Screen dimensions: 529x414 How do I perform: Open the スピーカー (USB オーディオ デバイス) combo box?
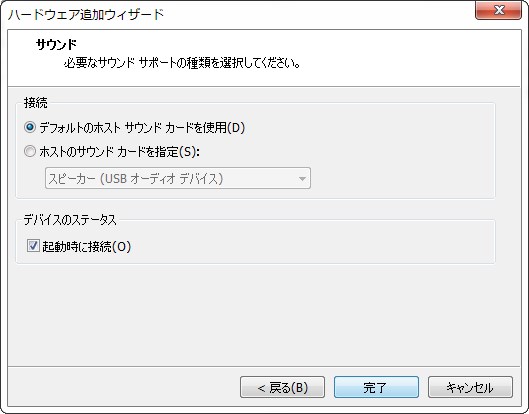178,178
